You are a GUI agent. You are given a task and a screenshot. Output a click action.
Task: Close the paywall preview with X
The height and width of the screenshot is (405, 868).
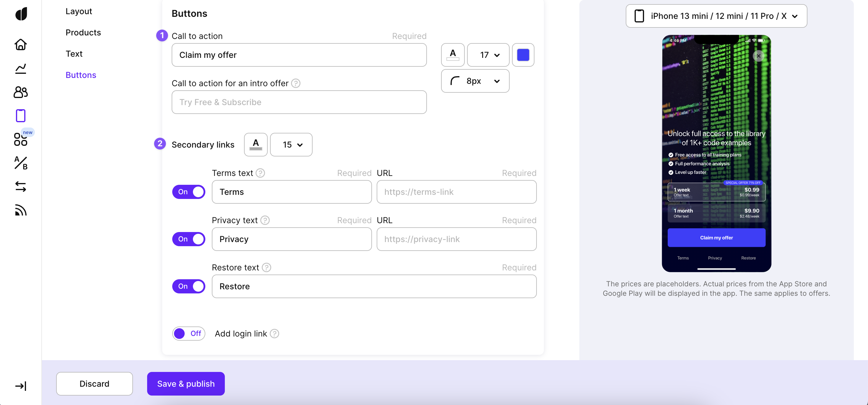(x=758, y=56)
